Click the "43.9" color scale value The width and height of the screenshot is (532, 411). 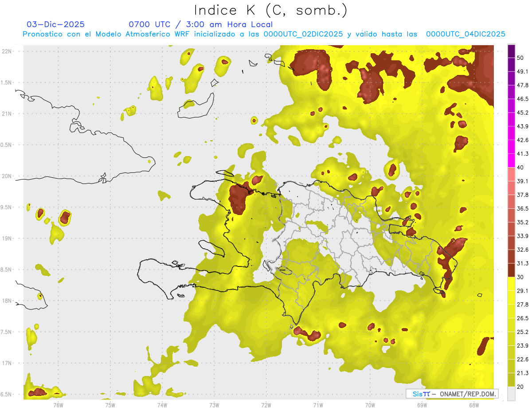pyautogui.click(x=523, y=126)
